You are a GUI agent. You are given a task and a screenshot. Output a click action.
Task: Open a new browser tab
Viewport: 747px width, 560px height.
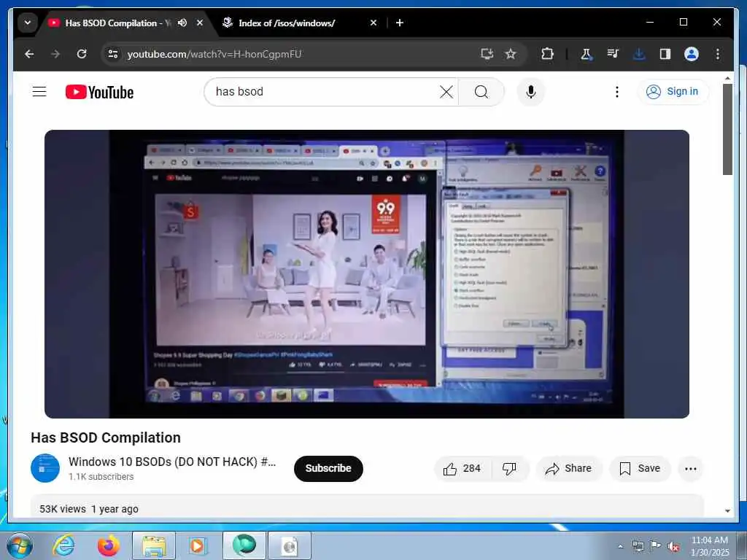(x=400, y=23)
